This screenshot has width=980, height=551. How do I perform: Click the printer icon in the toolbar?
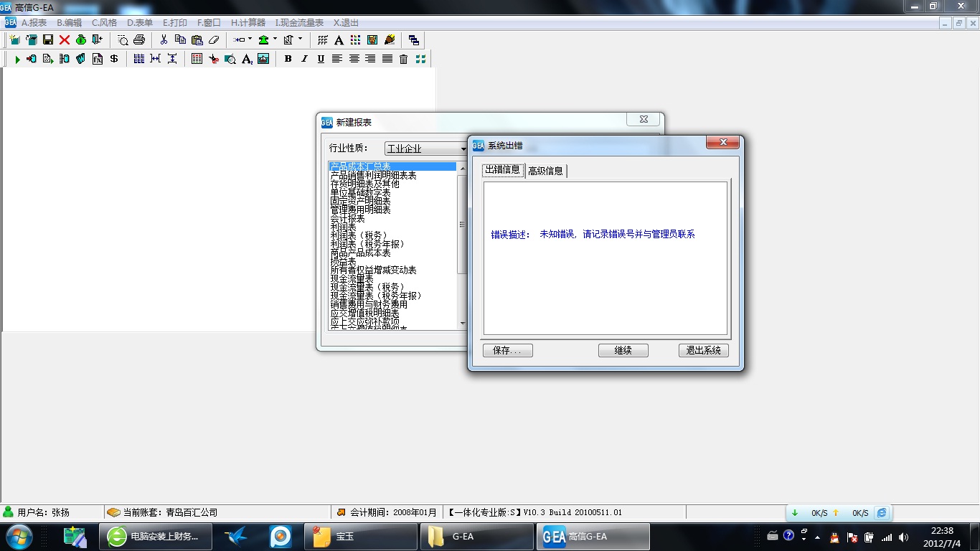(x=139, y=40)
